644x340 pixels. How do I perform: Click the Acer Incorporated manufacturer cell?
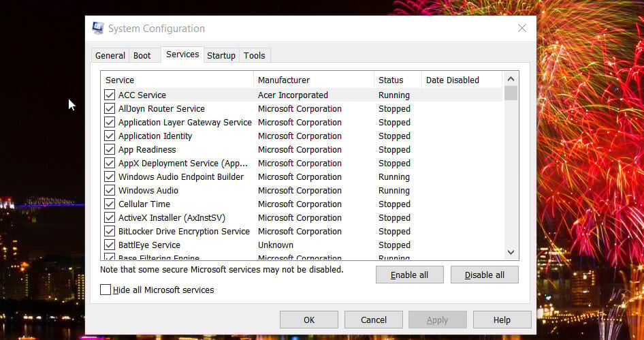point(293,95)
